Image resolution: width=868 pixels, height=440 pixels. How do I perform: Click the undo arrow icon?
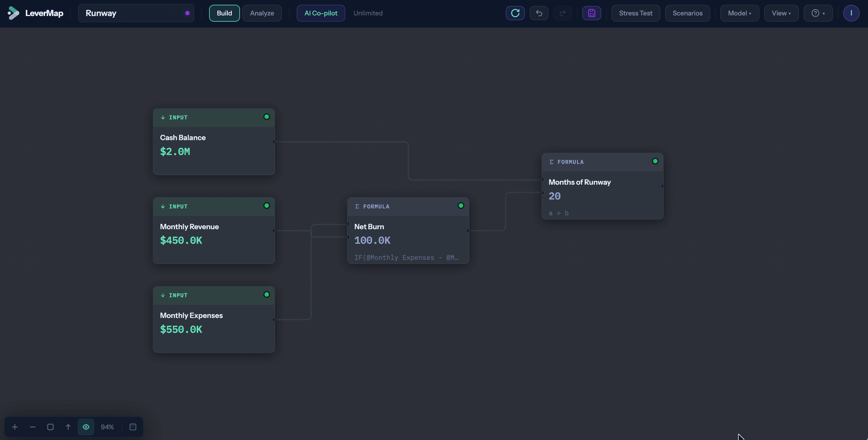[x=539, y=13]
